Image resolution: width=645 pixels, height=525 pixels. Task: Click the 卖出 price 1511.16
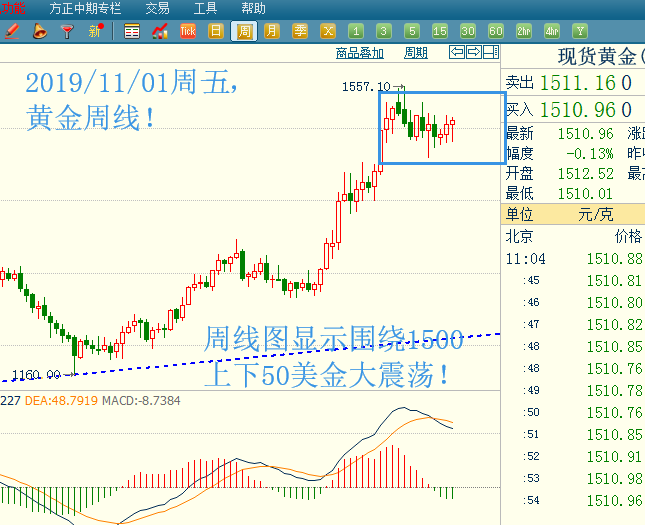pos(578,83)
